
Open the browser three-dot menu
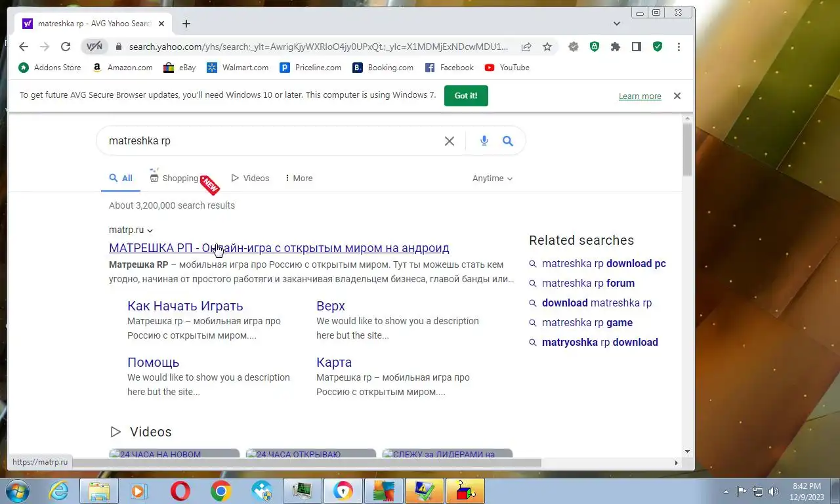click(679, 47)
